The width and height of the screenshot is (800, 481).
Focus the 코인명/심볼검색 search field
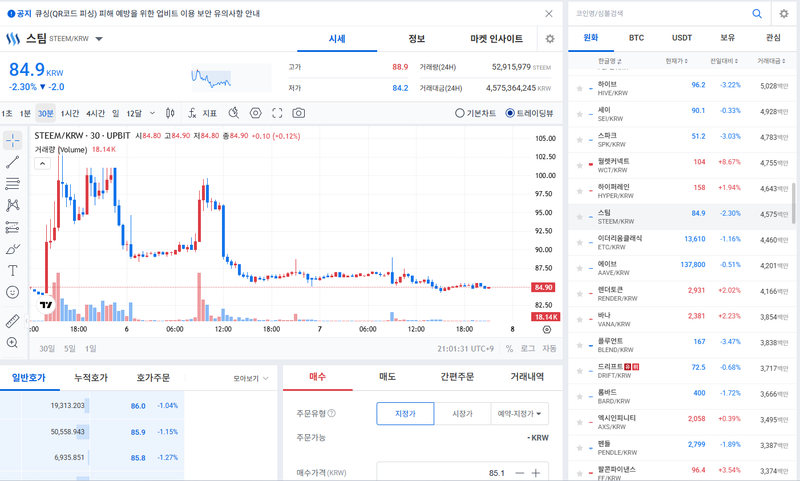(x=658, y=14)
